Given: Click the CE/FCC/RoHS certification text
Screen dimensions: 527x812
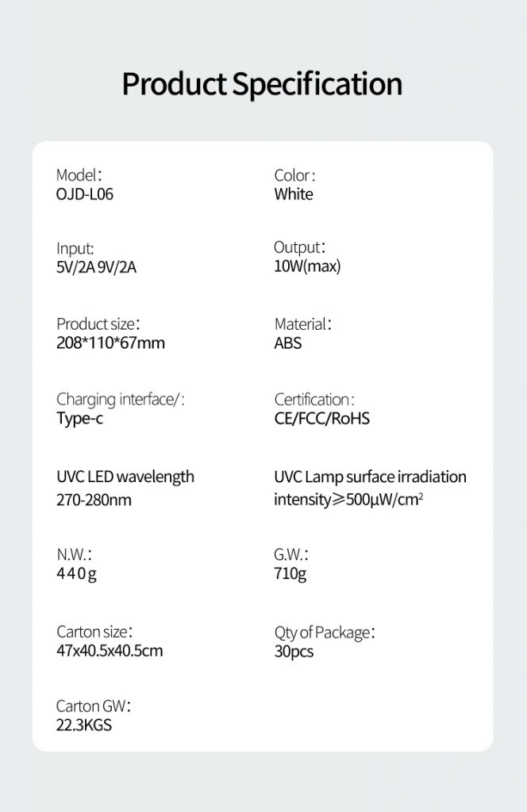Looking at the screenshot, I should point(321,419).
